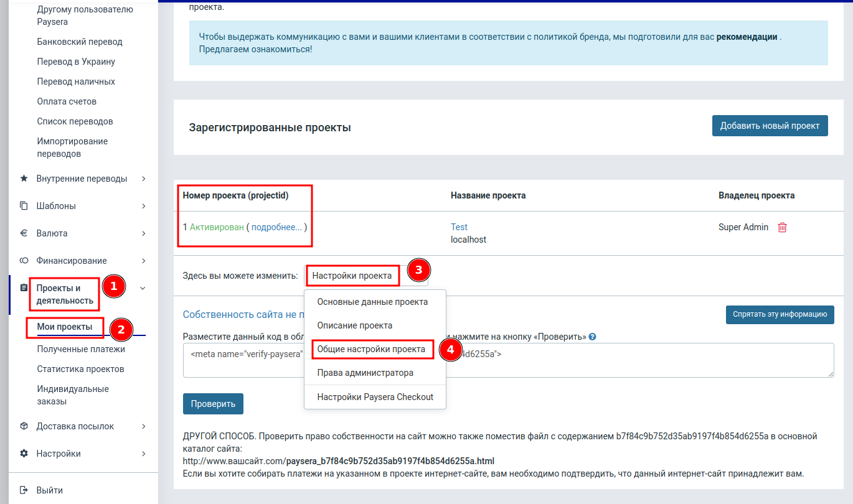853x504 pixels.
Task: Expand the Шаблоны chevron
Action: 143,206
